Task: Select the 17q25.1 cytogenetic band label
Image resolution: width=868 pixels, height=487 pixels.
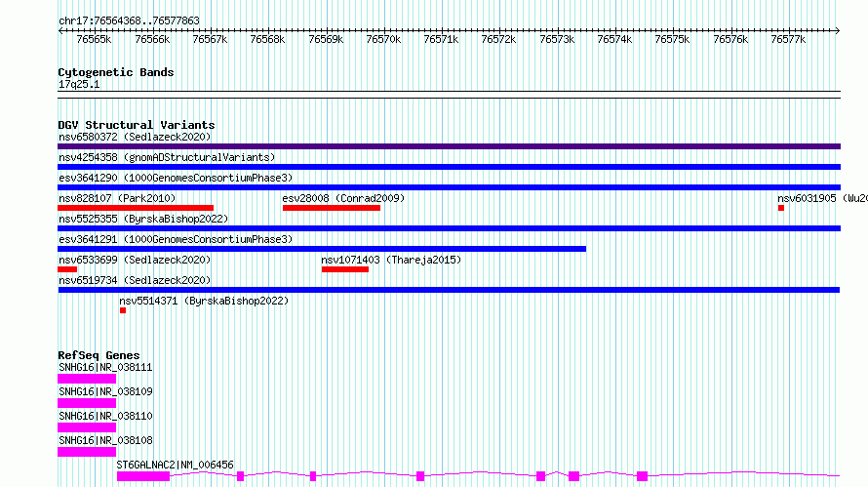Action: [79, 84]
